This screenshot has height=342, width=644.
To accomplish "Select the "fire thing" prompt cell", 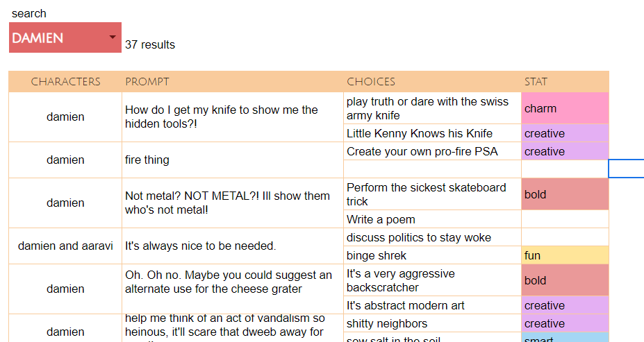I will pyautogui.click(x=233, y=160).
